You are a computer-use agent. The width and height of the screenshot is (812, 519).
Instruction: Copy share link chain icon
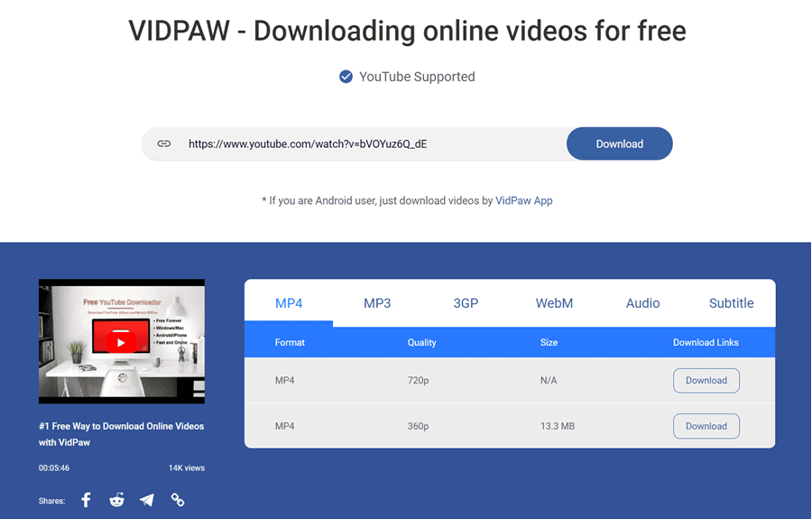pos(178,500)
